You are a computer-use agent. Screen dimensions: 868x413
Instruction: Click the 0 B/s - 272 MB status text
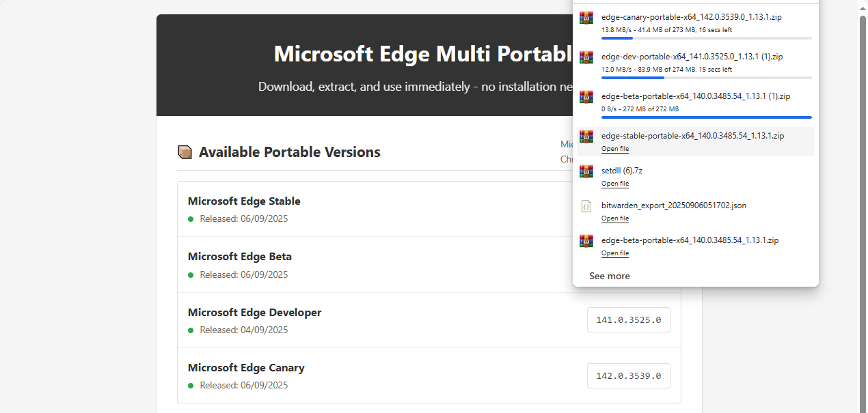pos(640,109)
